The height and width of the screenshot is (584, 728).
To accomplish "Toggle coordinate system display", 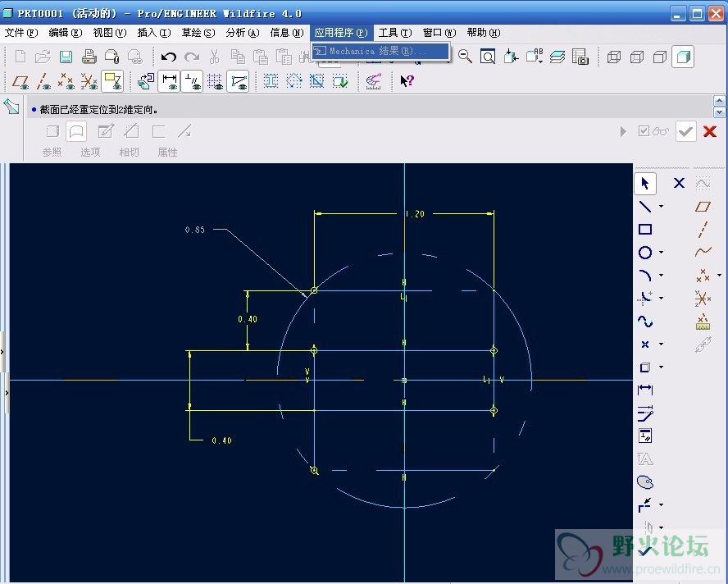I will (x=89, y=81).
